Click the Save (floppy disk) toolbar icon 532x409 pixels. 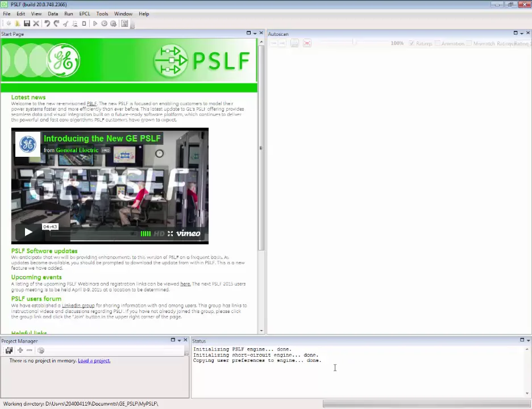coord(27,23)
